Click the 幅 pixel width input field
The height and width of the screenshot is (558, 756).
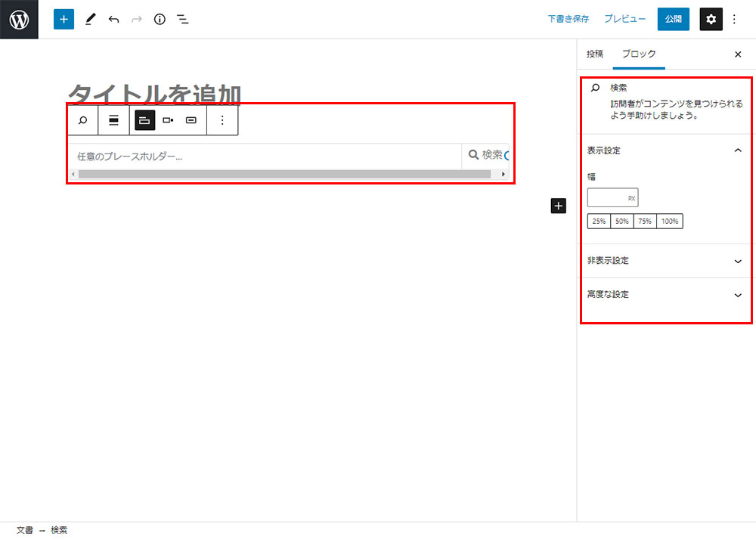pos(607,198)
